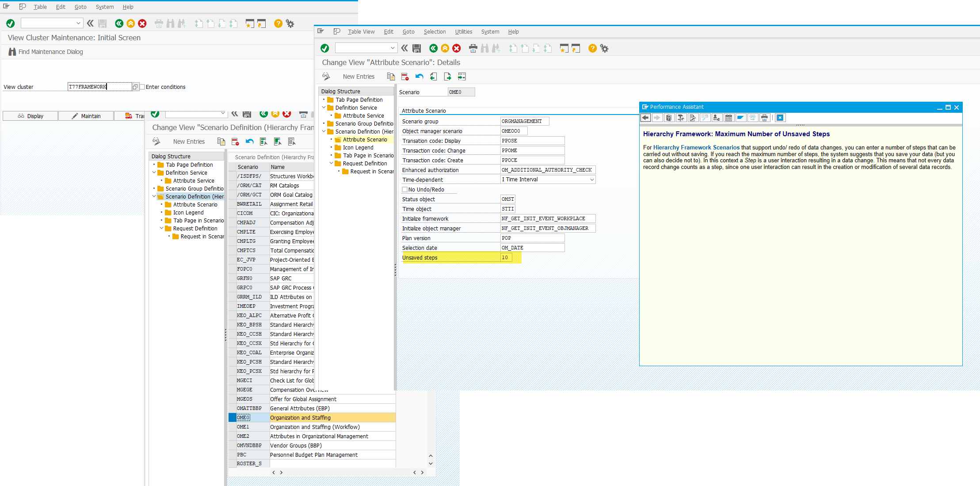The width and height of the screenshot is (980, 486).
Task: Click calendar icon in Performance Assistant toolbar
Action: point(728,118)
